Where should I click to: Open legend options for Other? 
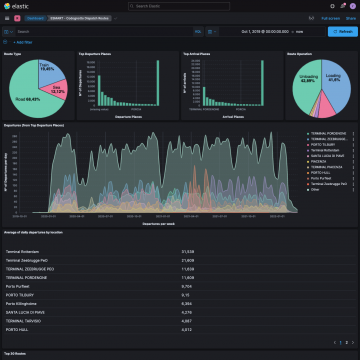353,189
